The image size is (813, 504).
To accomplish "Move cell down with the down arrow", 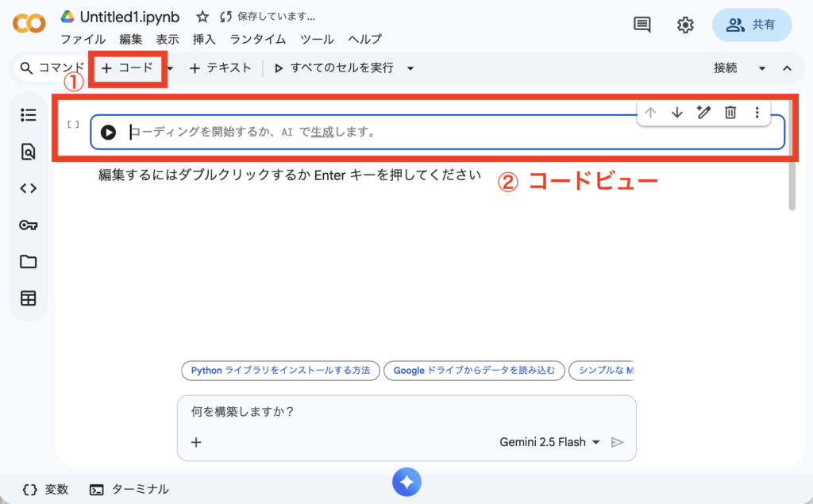I will pos(676,113).
